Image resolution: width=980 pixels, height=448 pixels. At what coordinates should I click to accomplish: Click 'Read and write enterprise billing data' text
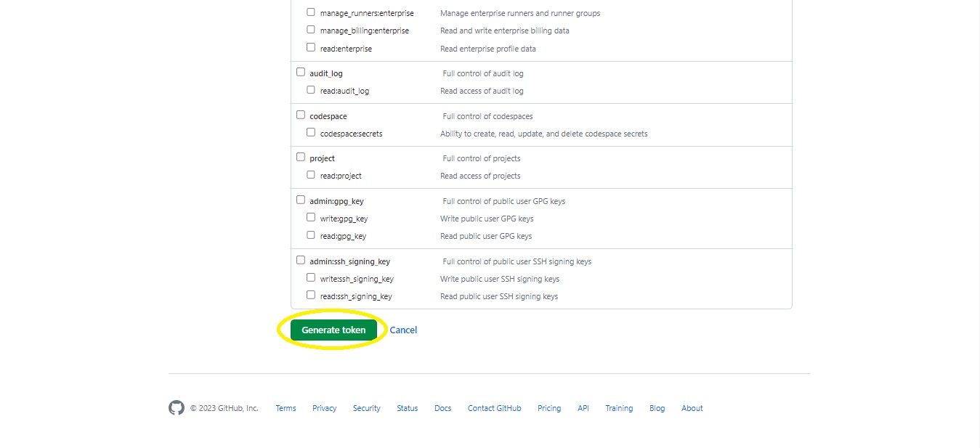click(x=505, y=30)
